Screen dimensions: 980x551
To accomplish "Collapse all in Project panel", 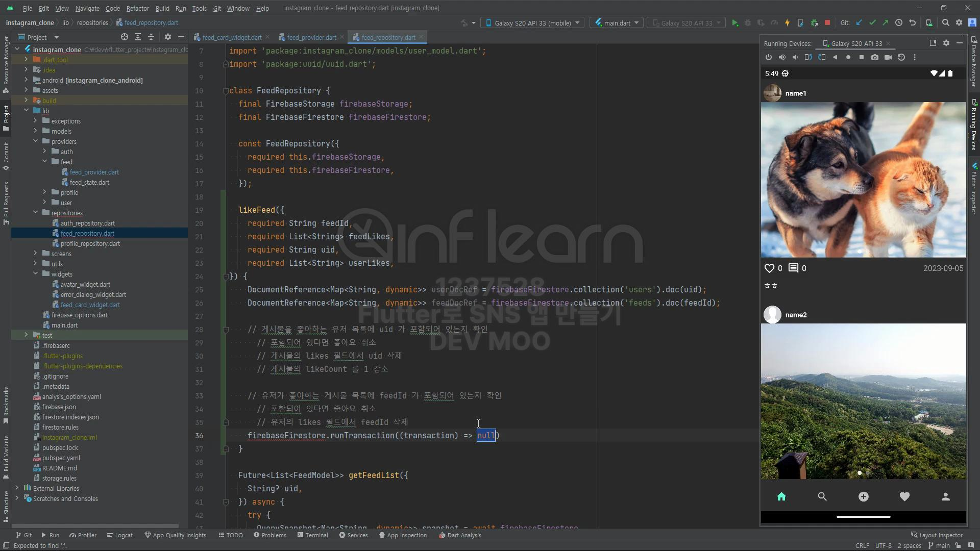I will (151, 37).
